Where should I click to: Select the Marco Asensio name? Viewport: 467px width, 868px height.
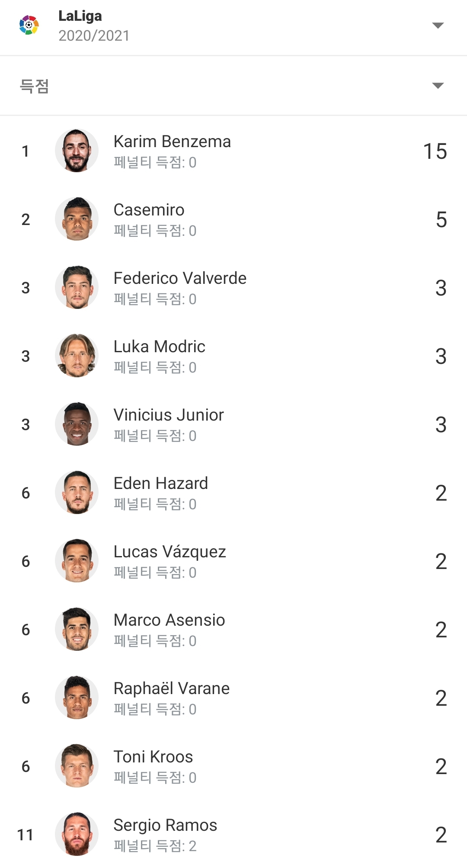point(169,620)
